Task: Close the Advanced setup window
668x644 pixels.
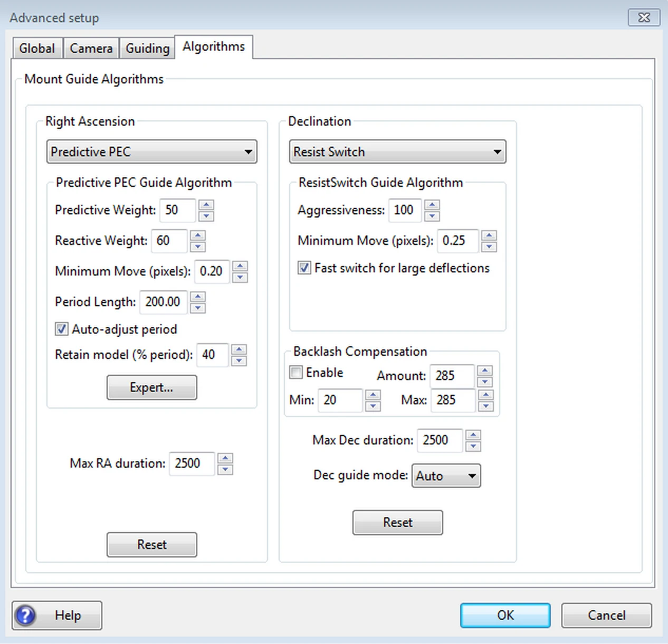Action: (644, 17)
